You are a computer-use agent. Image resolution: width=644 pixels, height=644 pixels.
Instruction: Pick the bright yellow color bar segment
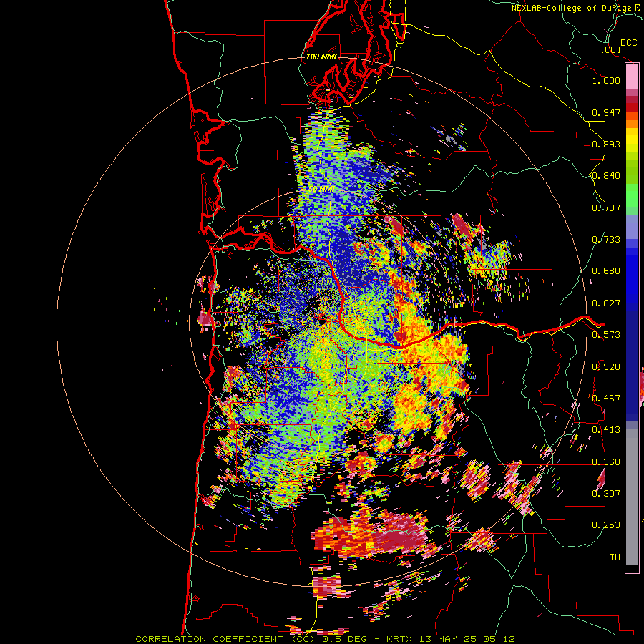pos(632,141)
